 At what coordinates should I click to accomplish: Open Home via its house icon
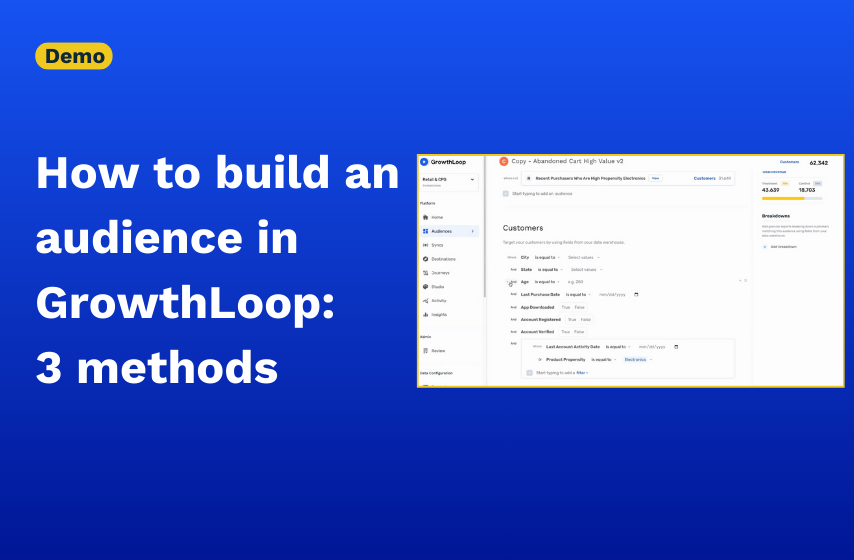[425, 217]
